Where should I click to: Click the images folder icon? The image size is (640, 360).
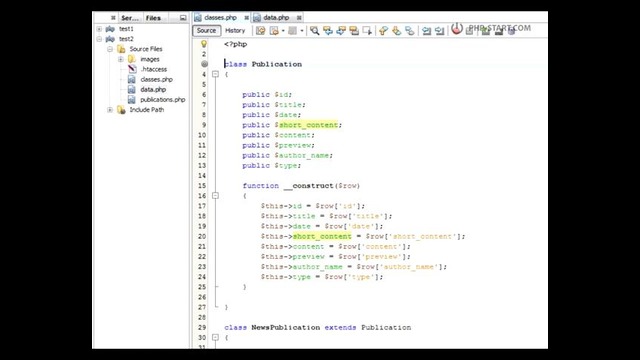[x=131, y=59]
